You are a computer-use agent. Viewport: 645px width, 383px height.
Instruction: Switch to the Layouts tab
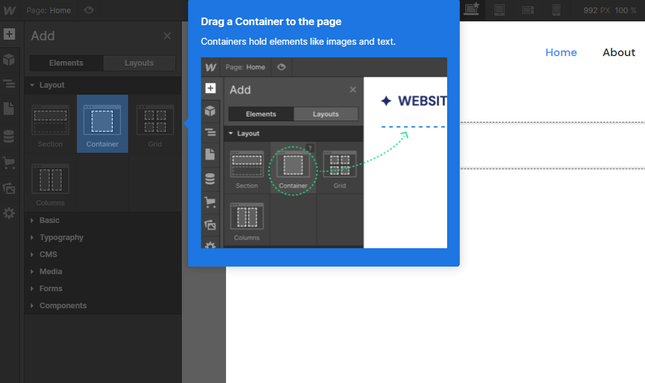[x=139, y=63]
